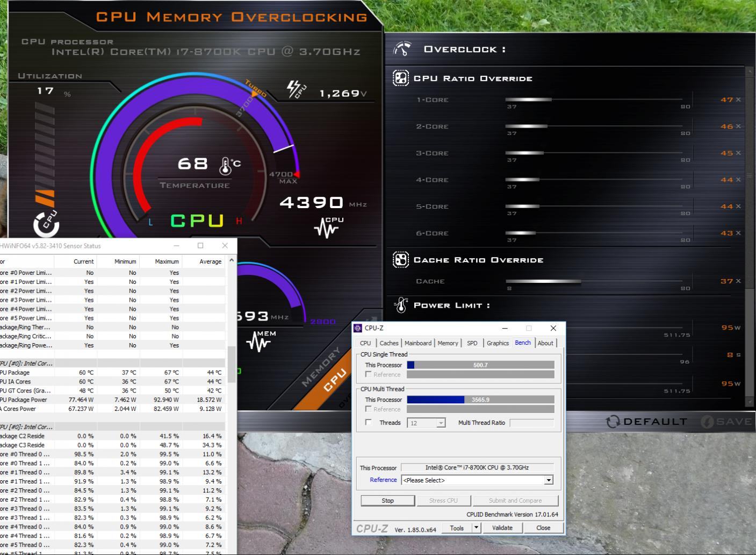756x555 pixels.
Task: Open the About tab
Action: [x=545, y=343]
